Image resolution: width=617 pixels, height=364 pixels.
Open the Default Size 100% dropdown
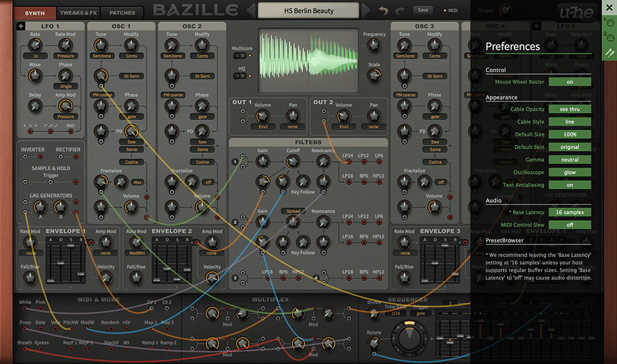(x=569, y=134)
